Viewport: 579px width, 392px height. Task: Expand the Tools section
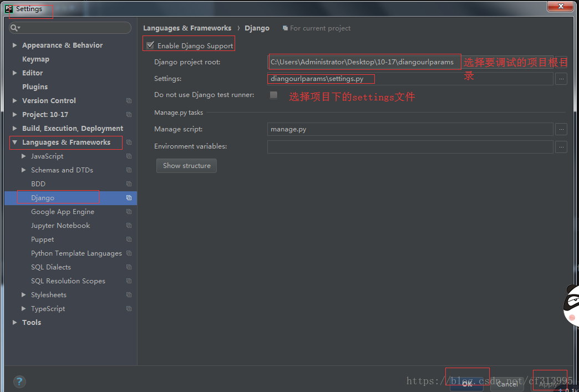15,322
